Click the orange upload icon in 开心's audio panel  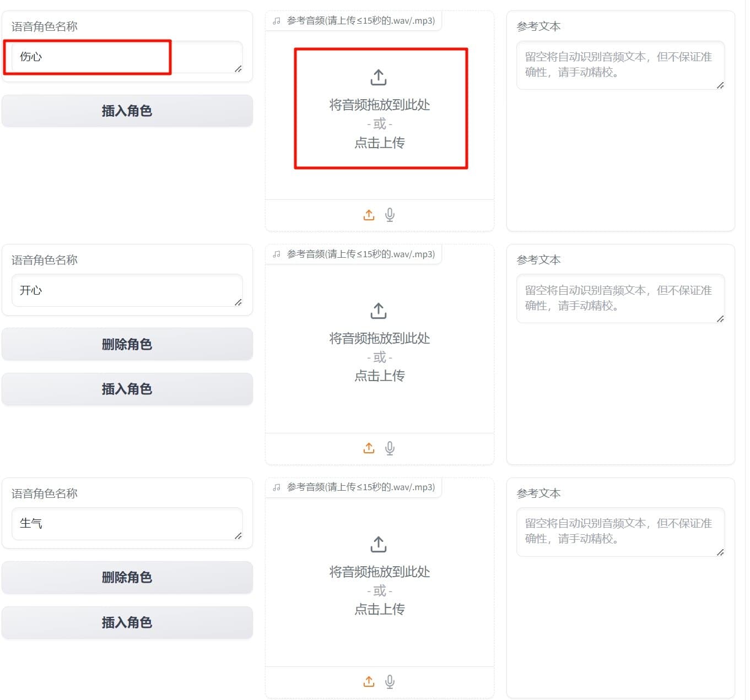(369, 448)
